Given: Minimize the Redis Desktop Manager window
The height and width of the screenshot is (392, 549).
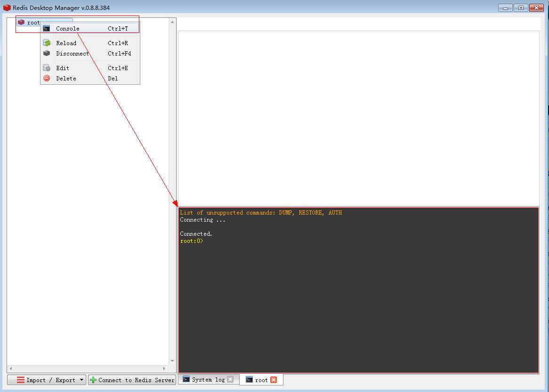Looking at the screenshot, I should click(505, 8).
